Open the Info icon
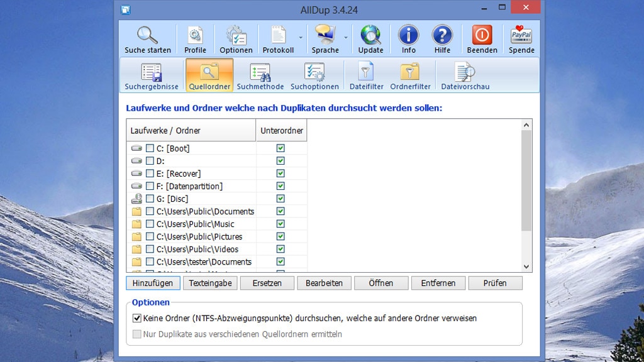This screenshot has height=362, width=644. [x=408, y=35]
